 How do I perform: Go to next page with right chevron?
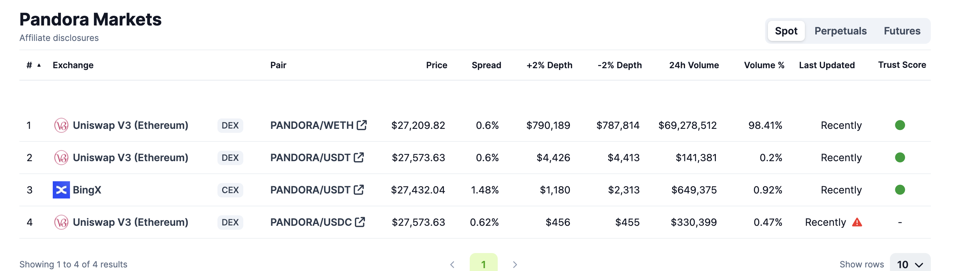[x=515, y=264]
